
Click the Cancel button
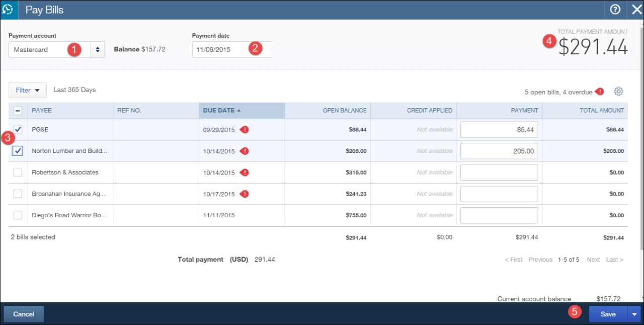tap(23, 314)
